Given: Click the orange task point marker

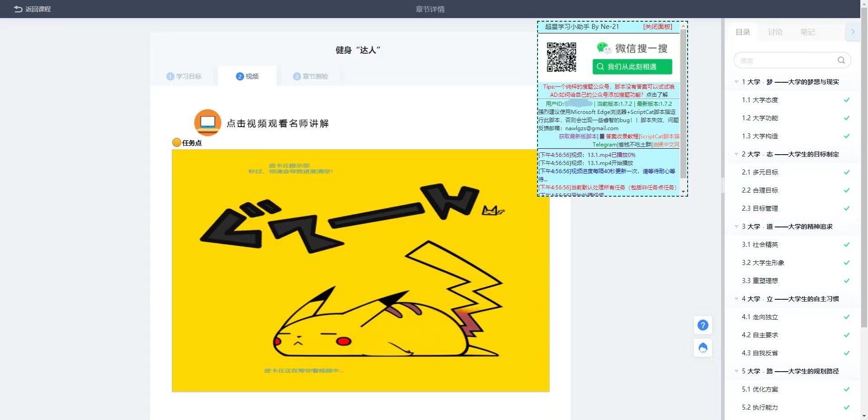Looking at the screenshot, I should pyautogui.click(x=177, y=143).
